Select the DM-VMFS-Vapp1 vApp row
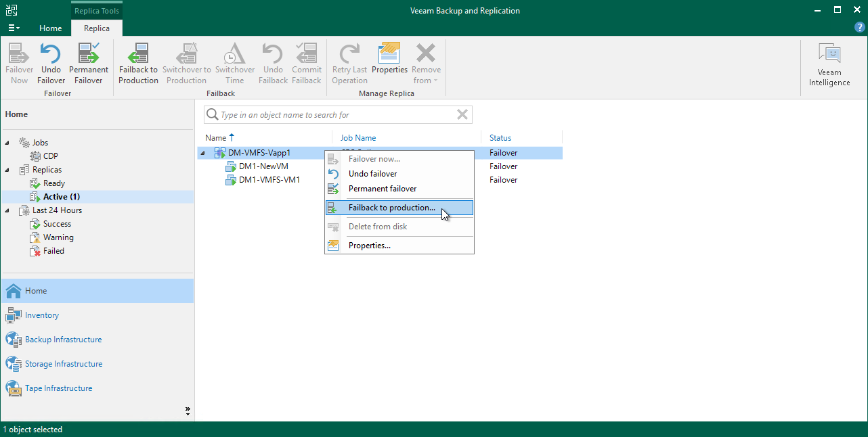The width and height of the screenshot is (868, 437). pos(380,153)
